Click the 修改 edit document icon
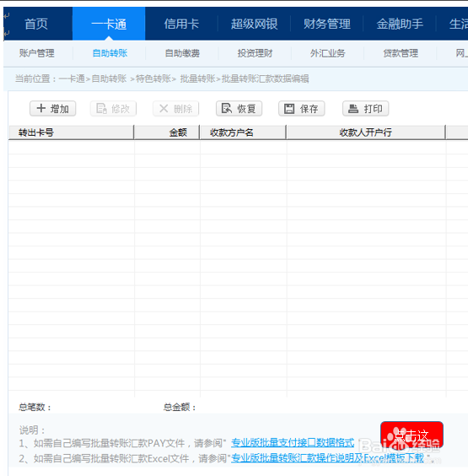 click(101, 108)
